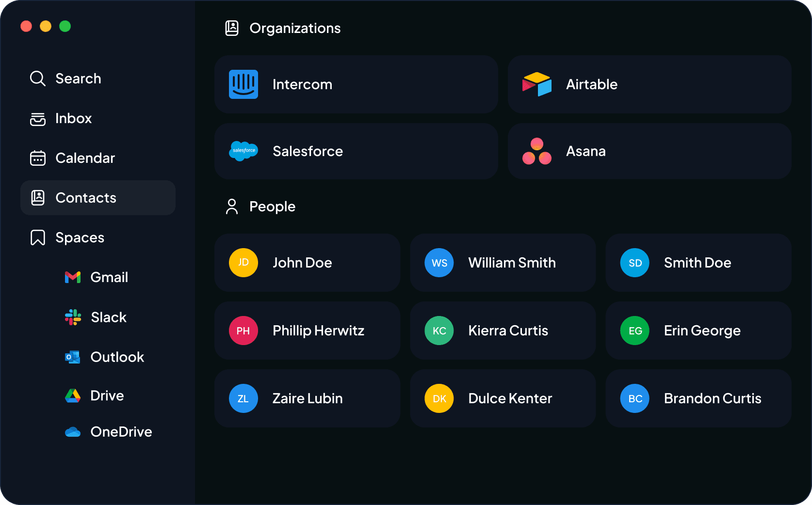Click the red close window button
This screenshot has height=505, width=812.
point(26,26)
